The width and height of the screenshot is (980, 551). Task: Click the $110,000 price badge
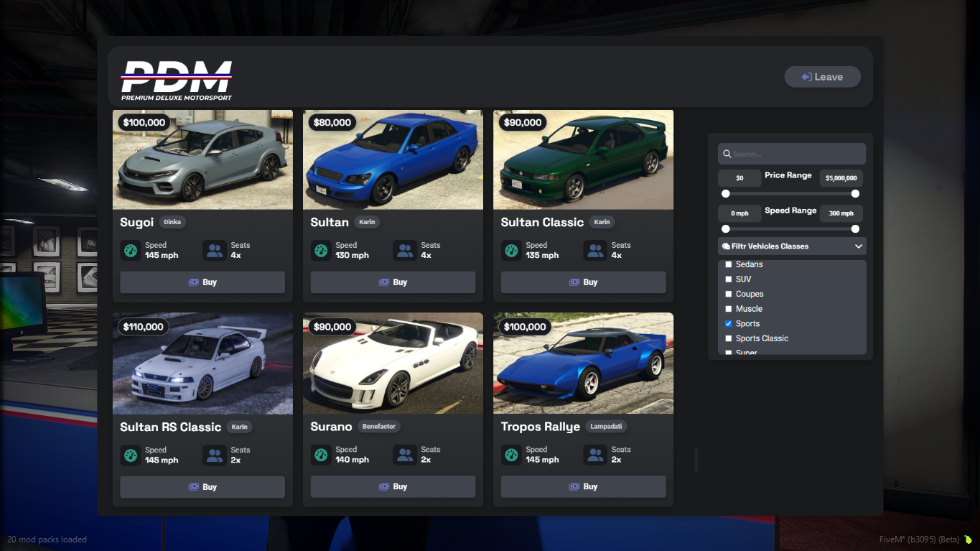(144, 327)
